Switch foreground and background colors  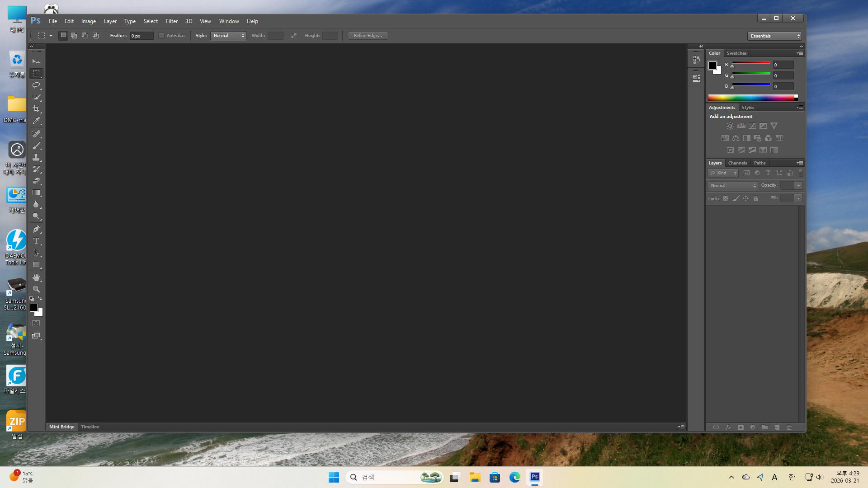(40, 299)
